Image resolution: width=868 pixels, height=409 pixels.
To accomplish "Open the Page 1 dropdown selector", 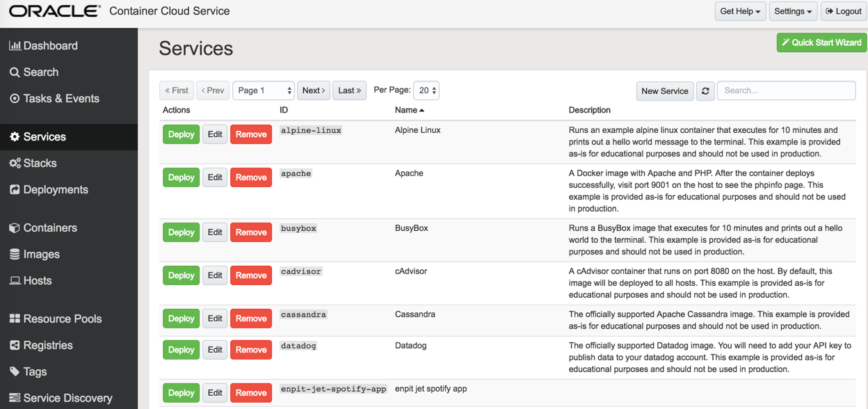I will [264, 90].
